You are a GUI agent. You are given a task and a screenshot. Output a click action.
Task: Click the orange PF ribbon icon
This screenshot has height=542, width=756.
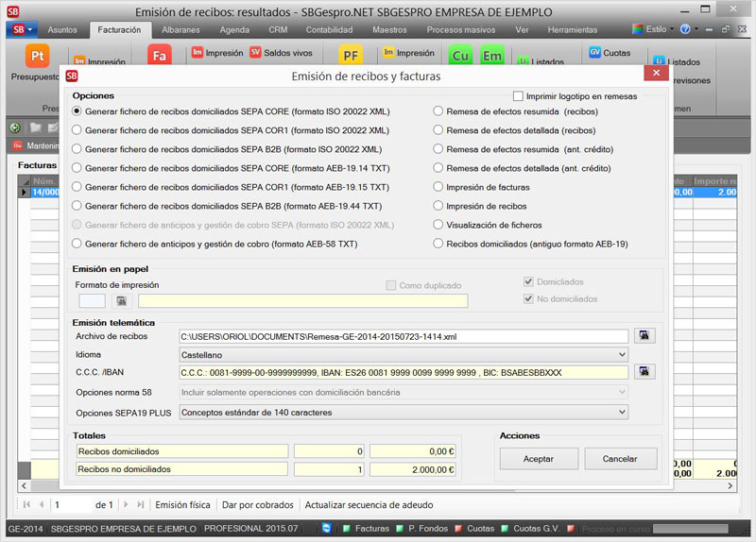click(x=350, y=58)
